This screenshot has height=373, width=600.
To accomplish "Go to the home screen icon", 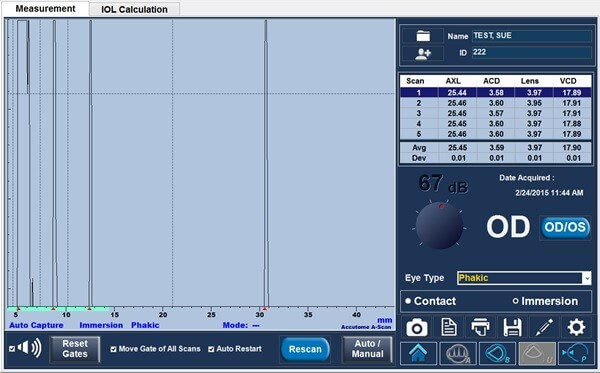I will pyautogui.click(x=418, y=353).
